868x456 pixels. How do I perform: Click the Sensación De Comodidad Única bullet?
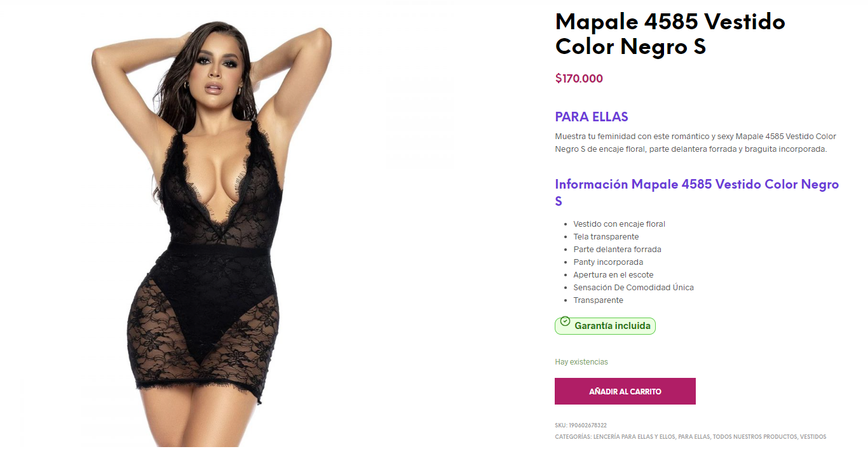coord(634,288)
